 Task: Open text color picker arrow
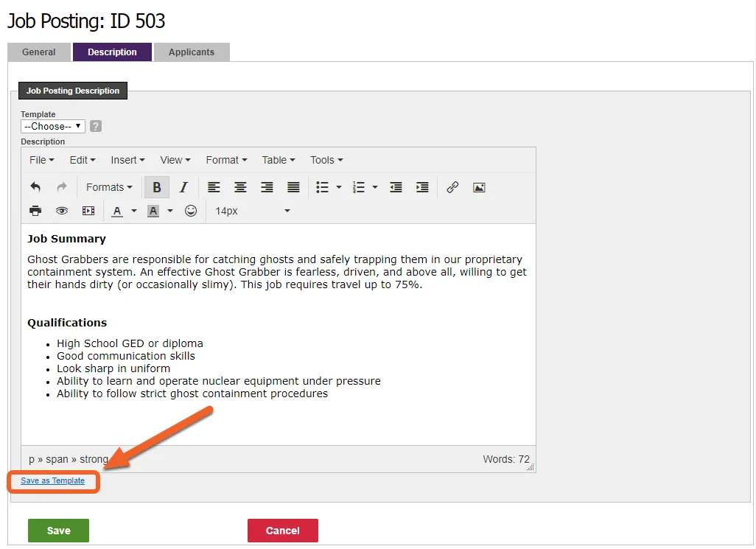(133, 211)
